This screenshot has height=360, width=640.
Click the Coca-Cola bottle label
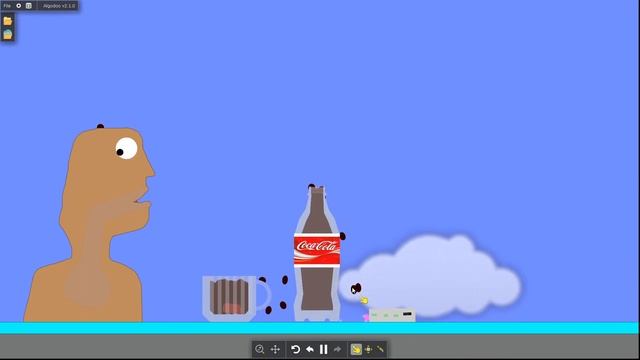coord(317,250)
